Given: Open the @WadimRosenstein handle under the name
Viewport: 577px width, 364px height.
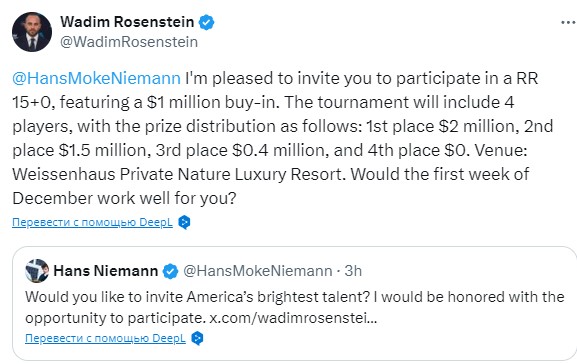Looking at the screenshot, I should pyautogui.click(x=129, y=42).
